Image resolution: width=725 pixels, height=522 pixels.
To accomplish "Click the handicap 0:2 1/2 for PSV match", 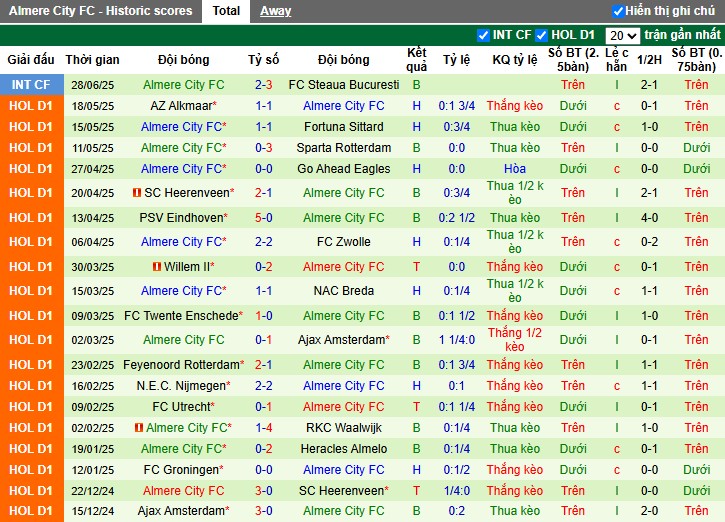I will pos(457,218).
